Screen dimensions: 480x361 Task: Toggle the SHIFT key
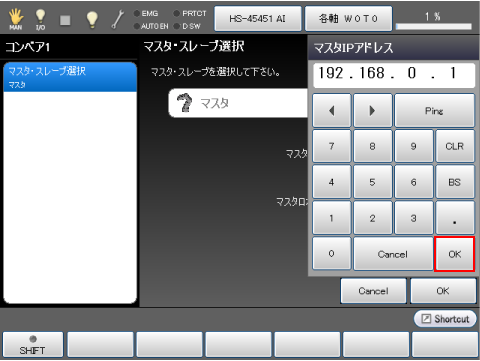click(x=33, y=345)
